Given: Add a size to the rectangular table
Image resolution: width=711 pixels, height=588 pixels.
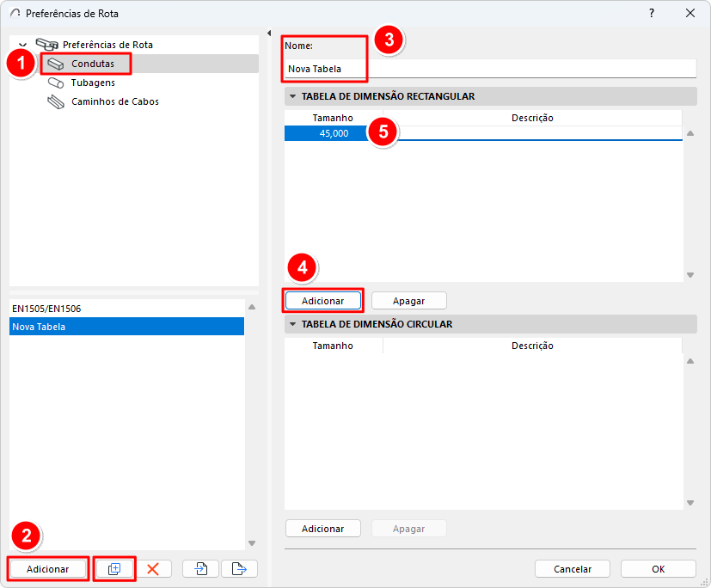Looking at the screenshot, I should (323, 301).
